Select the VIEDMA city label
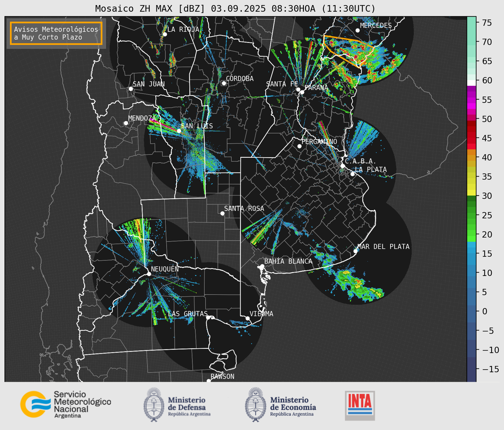Image resolution: width=504 pixels, height=430 pixels. (261, 314)
